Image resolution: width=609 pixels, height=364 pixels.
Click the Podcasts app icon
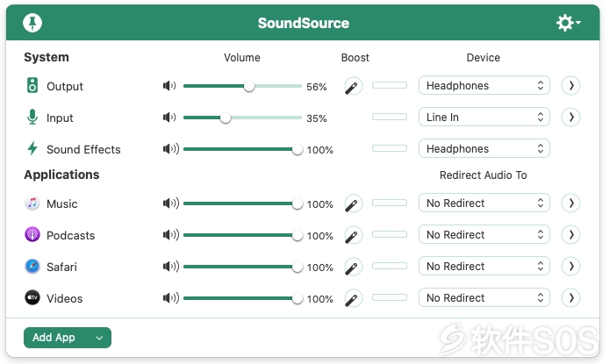pos(32,235)
